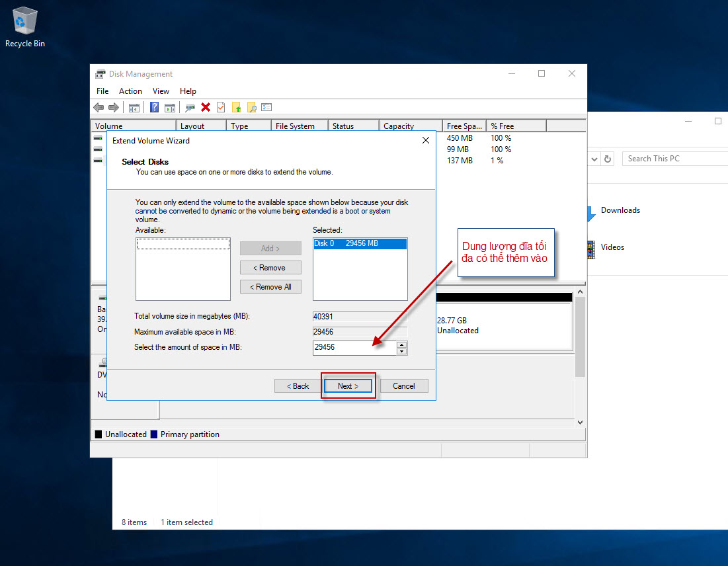Open the View menu
The width and height of the screenshot is (728, 566).
click(161, 91)
